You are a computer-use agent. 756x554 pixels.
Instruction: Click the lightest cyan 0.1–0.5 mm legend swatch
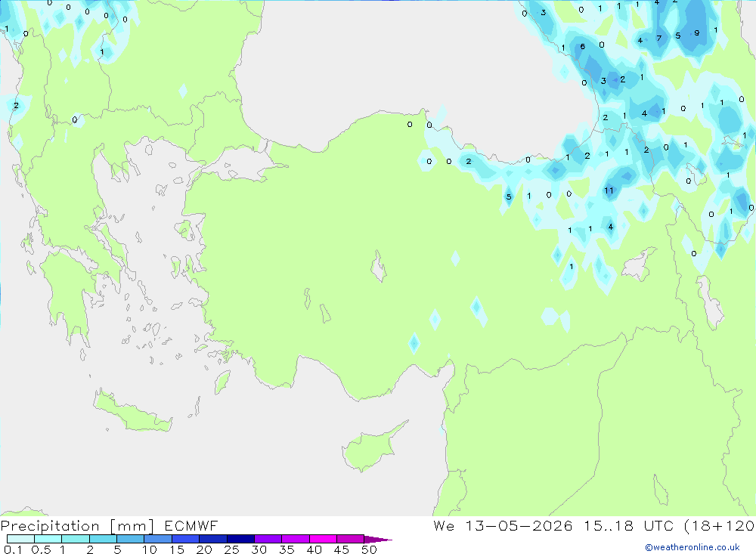(20, 539)
